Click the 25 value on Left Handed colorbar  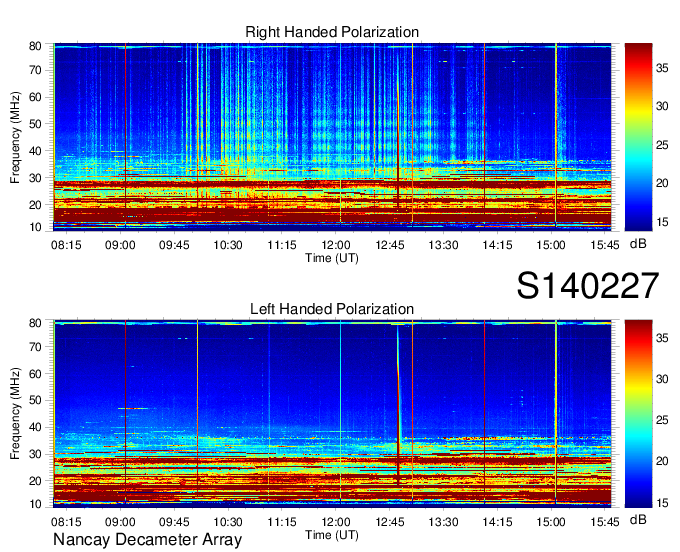click(x=662, y=420)
